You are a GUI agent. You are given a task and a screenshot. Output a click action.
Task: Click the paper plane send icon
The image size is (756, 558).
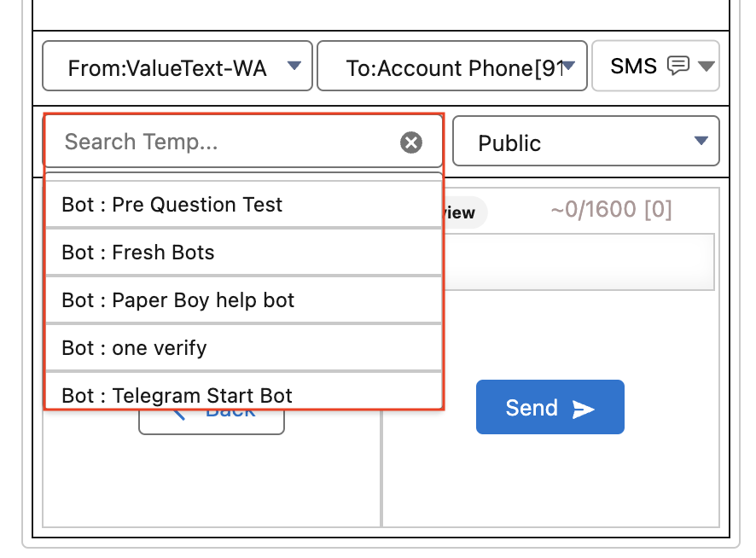coord(584,409)
